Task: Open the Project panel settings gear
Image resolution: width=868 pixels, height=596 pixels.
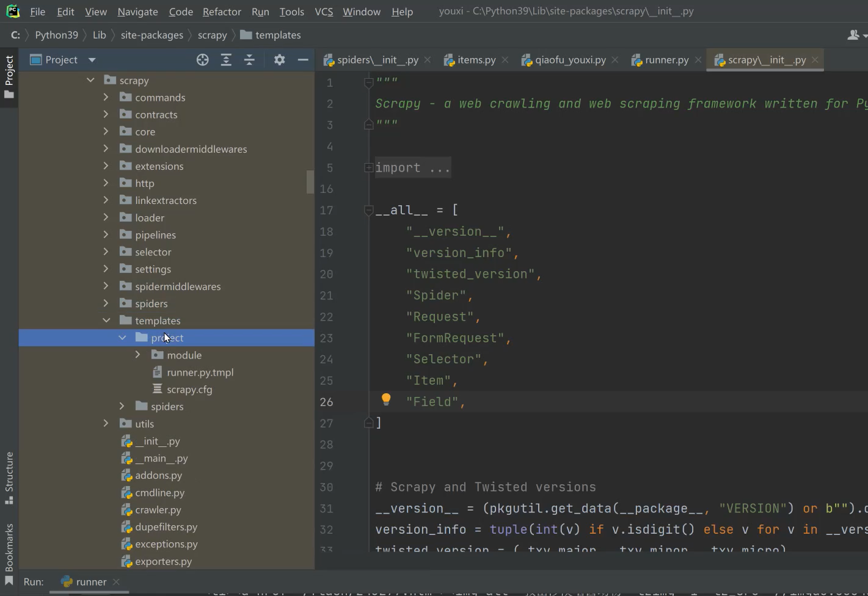Action: (279, 60)
